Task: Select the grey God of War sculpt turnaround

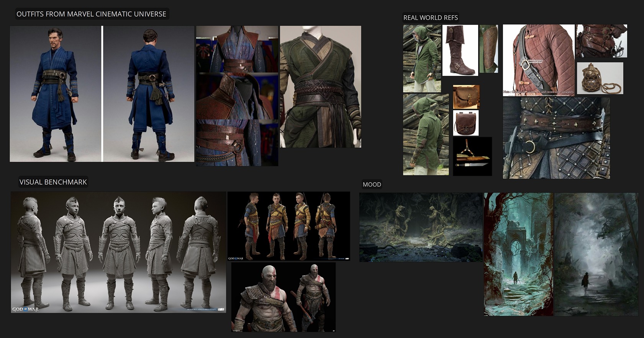Action: (118, 252)
